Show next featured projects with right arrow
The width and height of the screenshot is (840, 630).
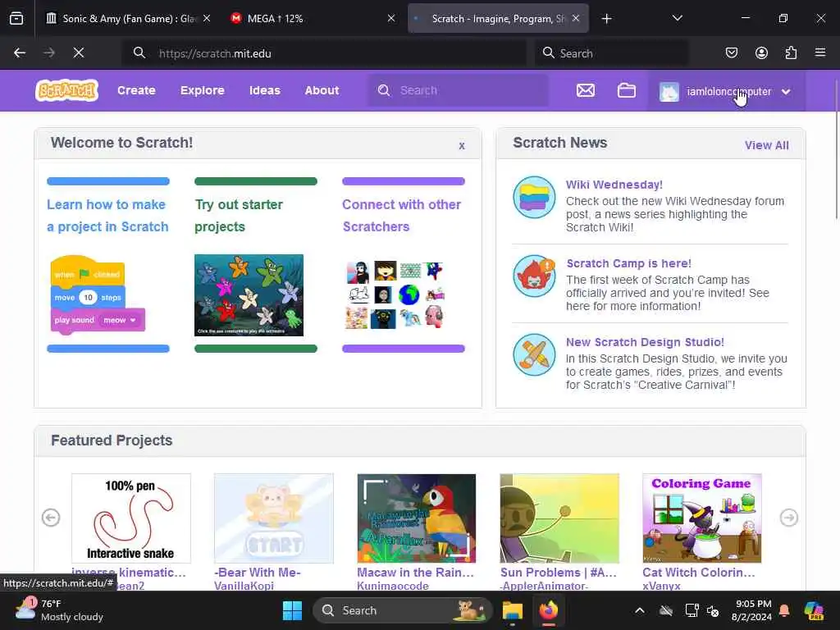pos(788,518)
